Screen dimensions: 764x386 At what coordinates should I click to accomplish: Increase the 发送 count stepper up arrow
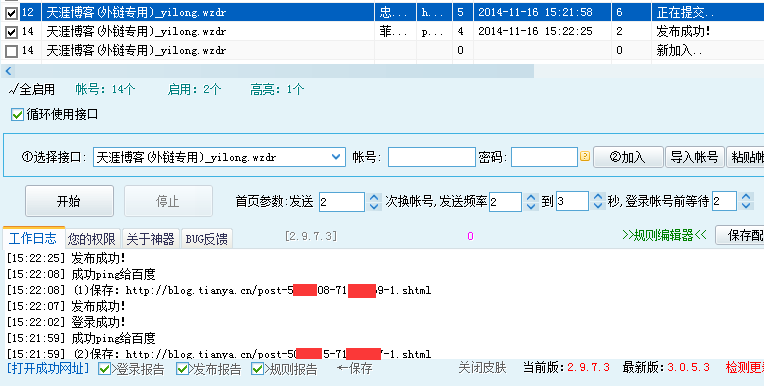374,197
